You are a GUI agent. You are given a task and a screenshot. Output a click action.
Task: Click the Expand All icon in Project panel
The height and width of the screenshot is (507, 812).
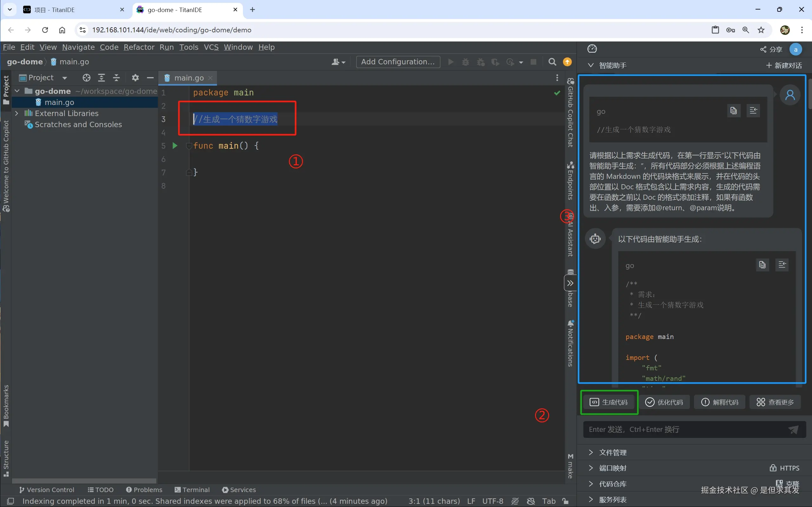pos(101,78)
